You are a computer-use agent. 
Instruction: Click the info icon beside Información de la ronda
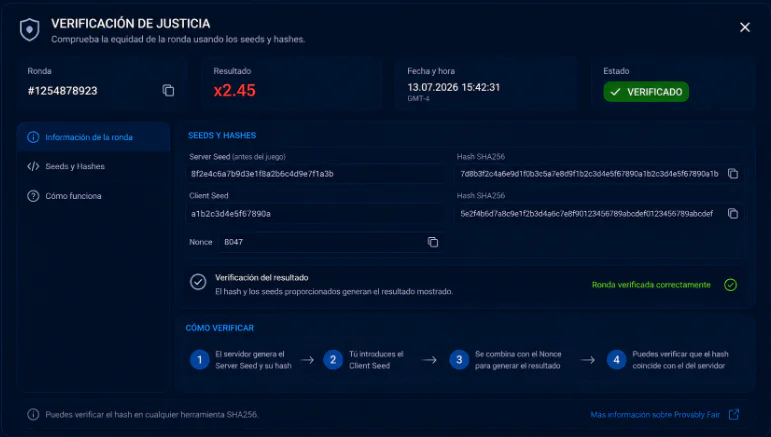[33, 137]
